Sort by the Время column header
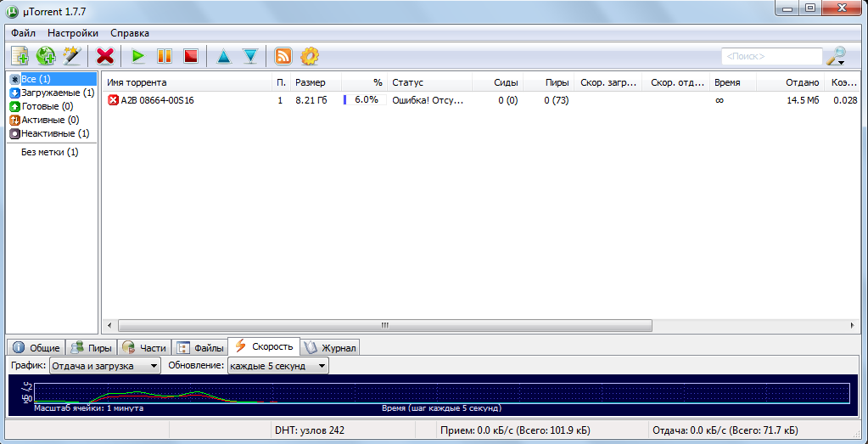The height and width of the screenshot is (444, 868). 733,82
